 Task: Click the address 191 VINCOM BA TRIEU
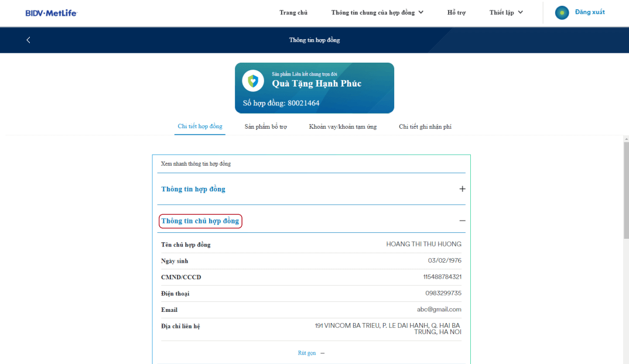click(388, 329)
